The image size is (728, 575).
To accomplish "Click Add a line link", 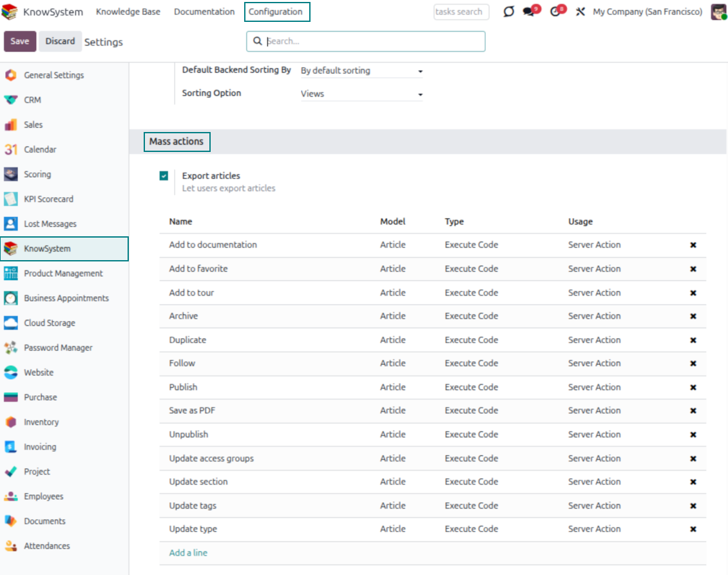I will [188, 553].
